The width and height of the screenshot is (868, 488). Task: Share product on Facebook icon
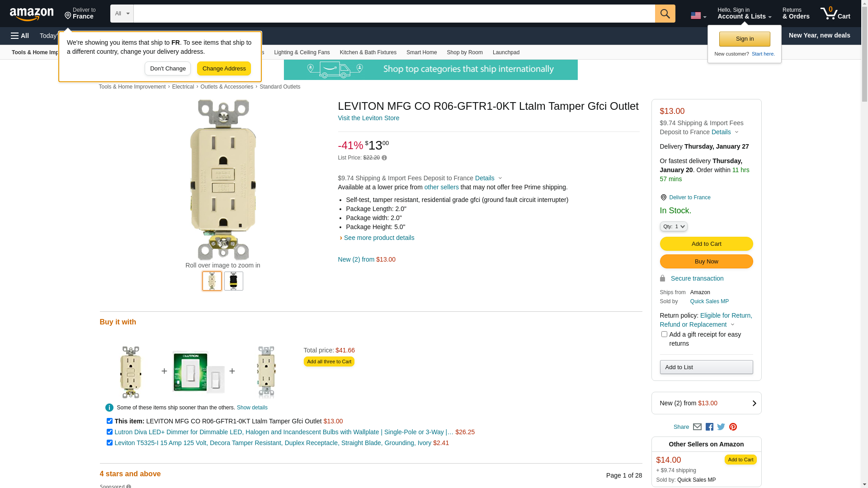pyautogui.click(x=709, y=427)
